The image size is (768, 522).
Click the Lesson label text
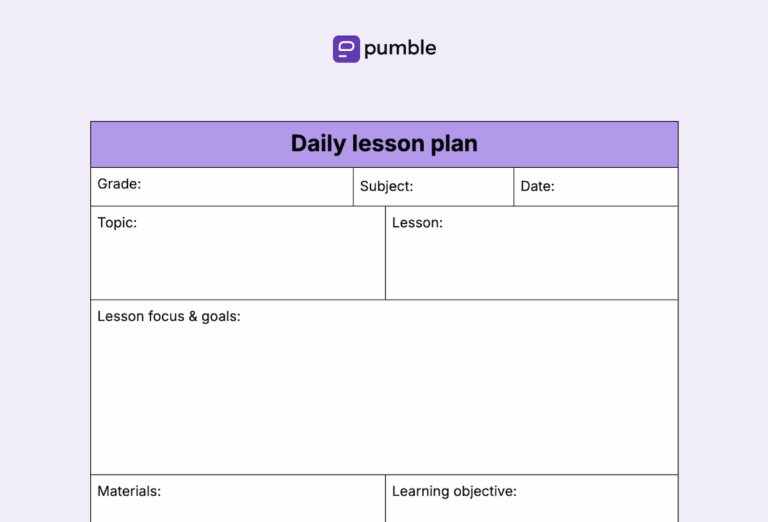(x=417, y=223)
